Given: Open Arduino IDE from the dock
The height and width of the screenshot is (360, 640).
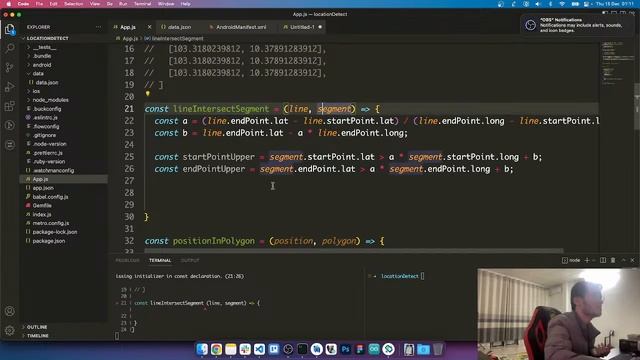Looking at the screenshot, I should point(374,349).
